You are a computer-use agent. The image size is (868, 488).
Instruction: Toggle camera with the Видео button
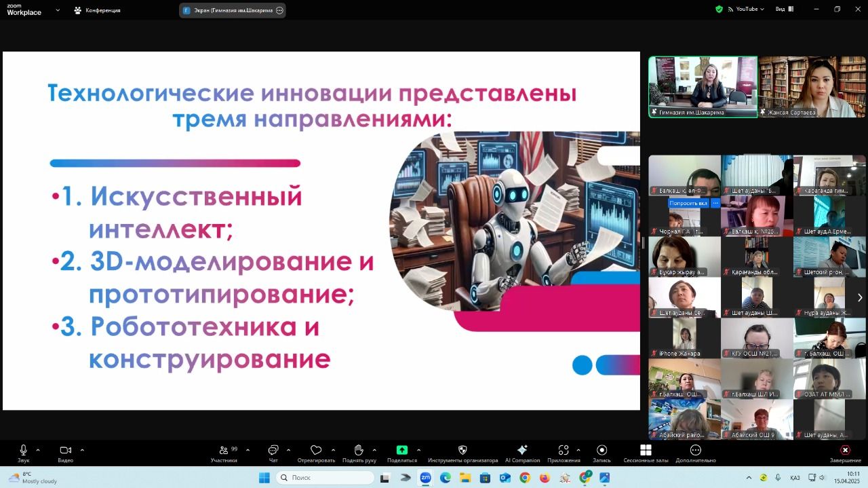pyautogui.click(x=65, y=452)
